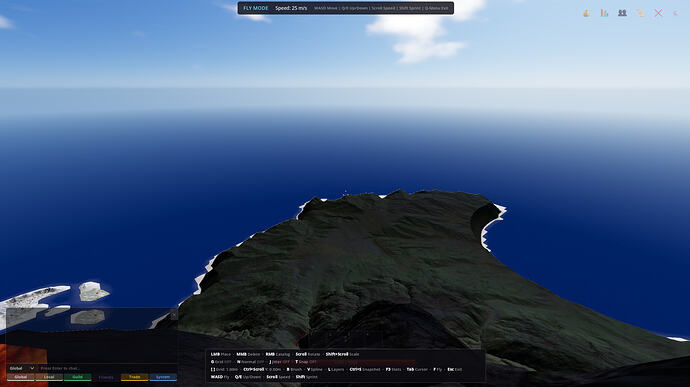Screen dimensions: 690x387
Task: Click the MMB Delete hint
Action: 248,354
